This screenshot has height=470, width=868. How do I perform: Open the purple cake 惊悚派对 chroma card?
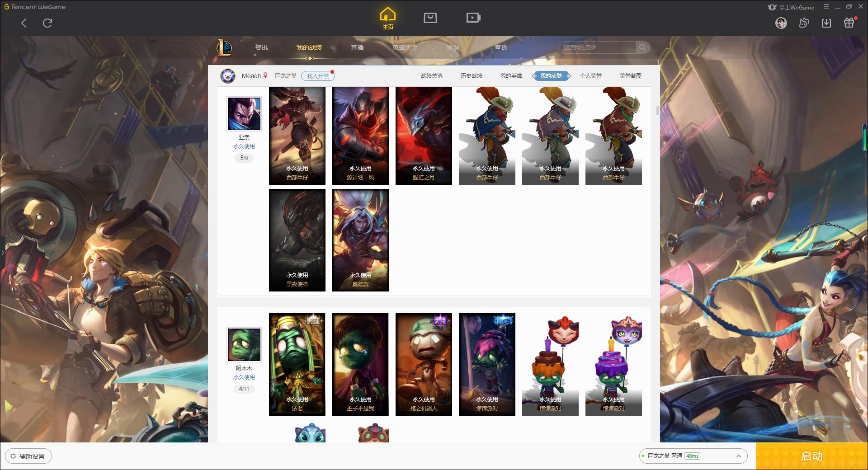pyautogui.click(x=613, y=364)
